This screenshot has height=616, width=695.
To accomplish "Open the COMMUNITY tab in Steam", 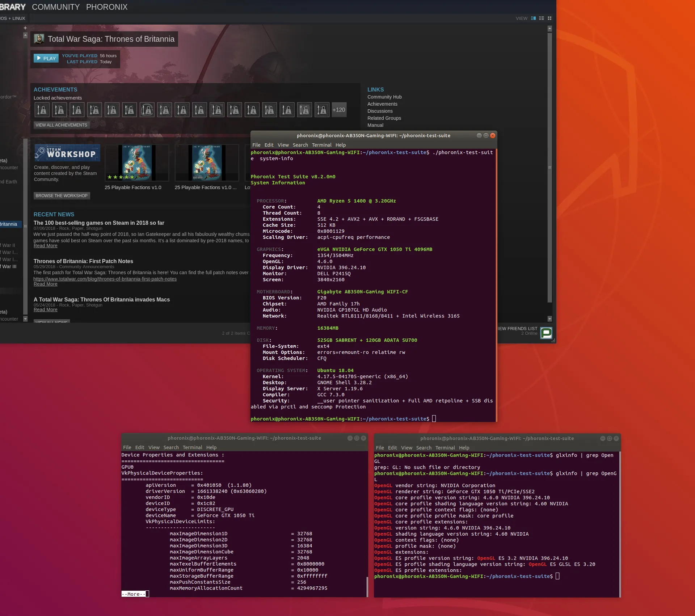I will coord(56,7).
